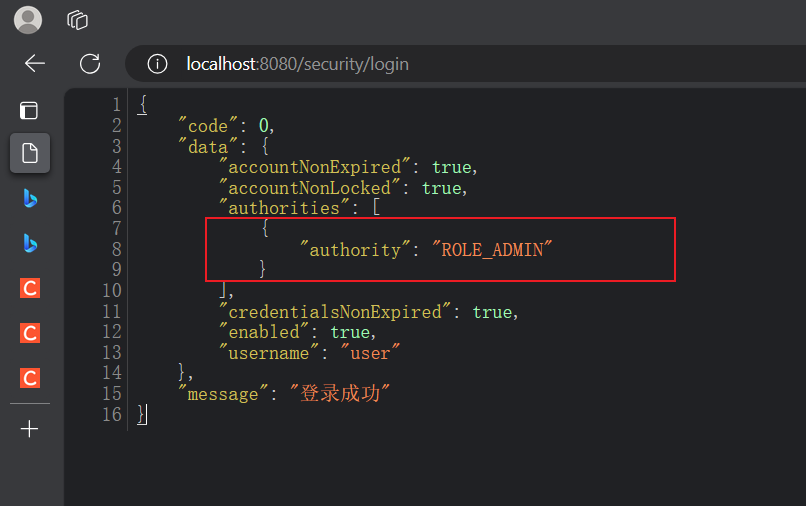Click the "credentialsNonExpired" key on line 11

[335, 312]
